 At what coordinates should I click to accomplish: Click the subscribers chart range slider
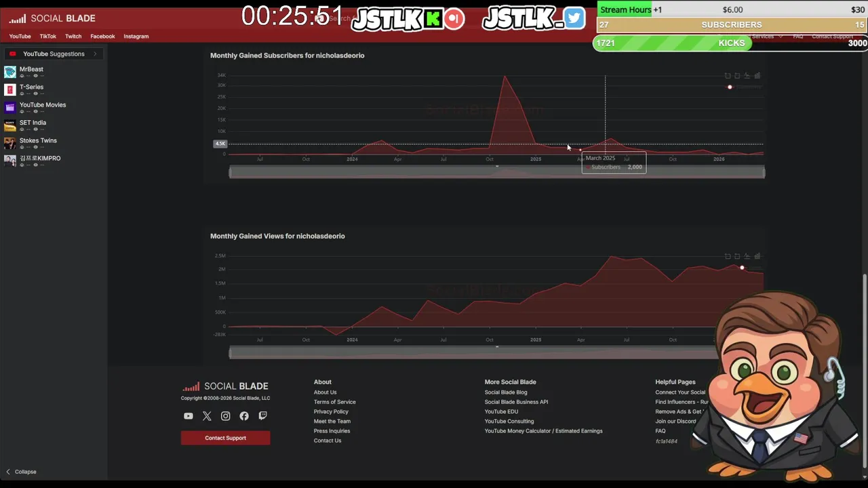(x=497, y=172)
